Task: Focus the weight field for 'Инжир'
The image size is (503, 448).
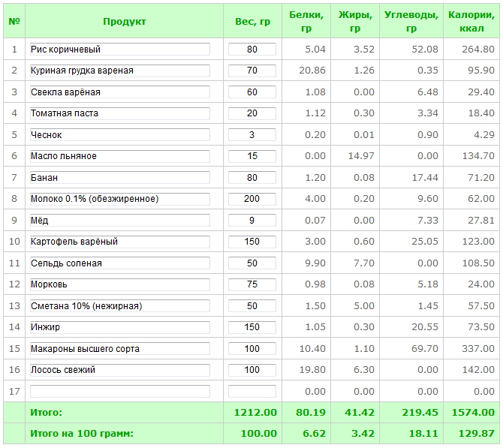Action: (x=251, y=327)
